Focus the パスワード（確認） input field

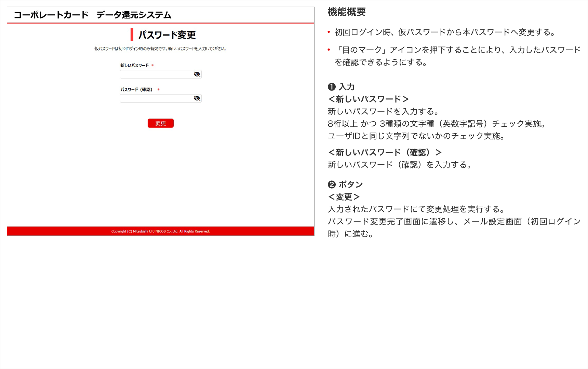tap(157, 98)
